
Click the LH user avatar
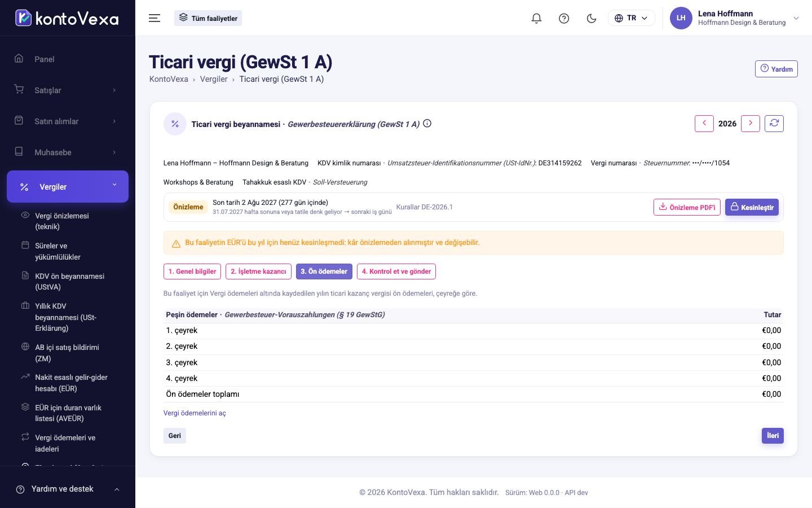[681, 18]
